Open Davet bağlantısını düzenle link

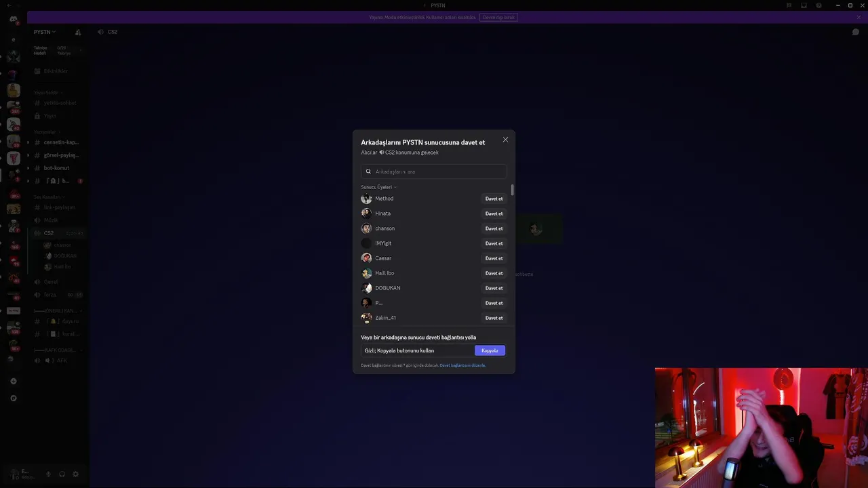(462, 365)
